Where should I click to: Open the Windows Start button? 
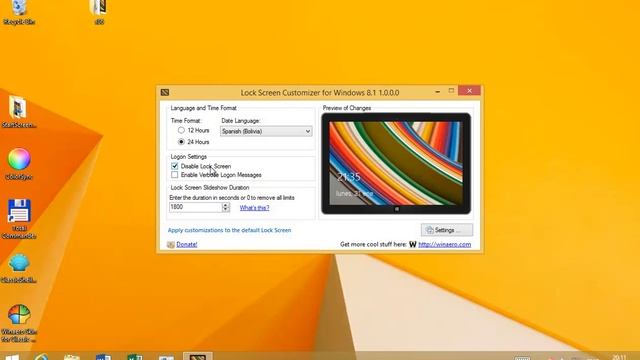[12, 357]
